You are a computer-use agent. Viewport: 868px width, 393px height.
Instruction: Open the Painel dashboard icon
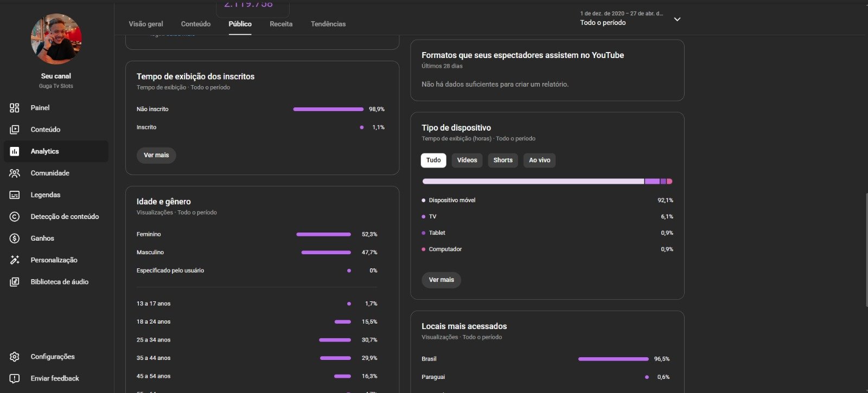tap(15, 108)
